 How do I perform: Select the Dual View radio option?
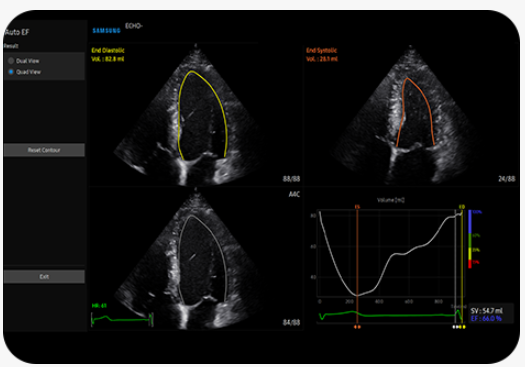11,61
